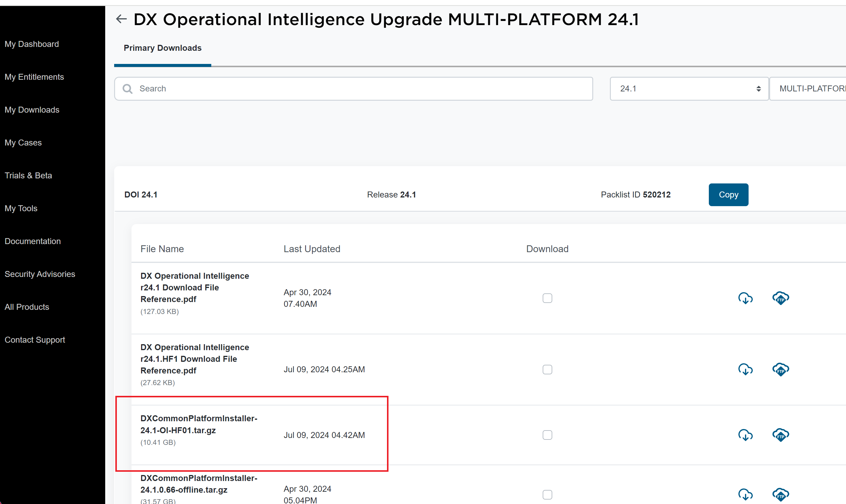Select checkbox for r24.1.HF1 Download File Reference.pdf
This screenshot has width=846, height=504.
(x=547, y=369)
